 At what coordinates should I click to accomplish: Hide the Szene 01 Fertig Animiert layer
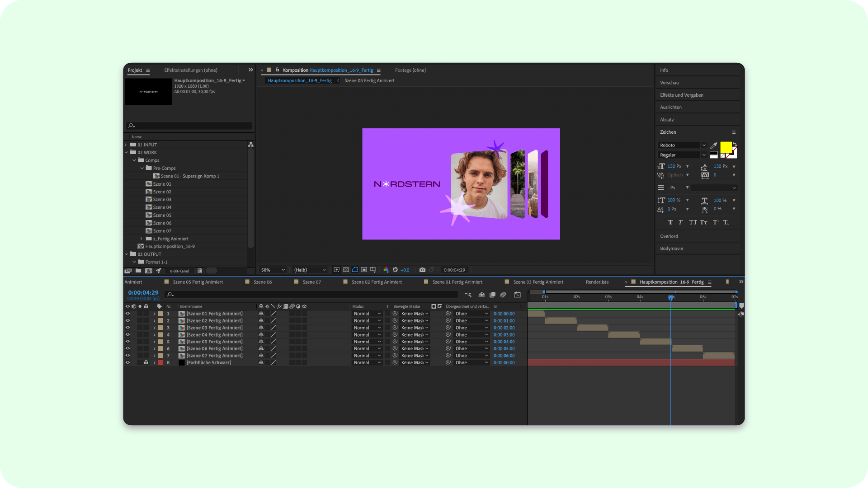pos(127,314)
